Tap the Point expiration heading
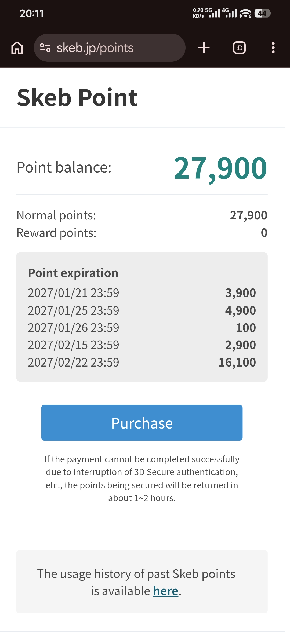The height and width of the screenshot is (644, 290). tap(73, 273)
